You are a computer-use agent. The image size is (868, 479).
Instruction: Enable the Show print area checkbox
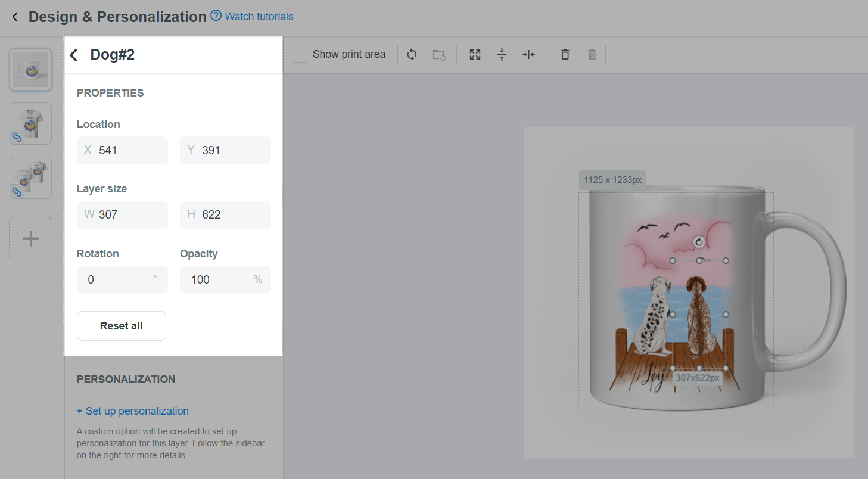point(300,55)
